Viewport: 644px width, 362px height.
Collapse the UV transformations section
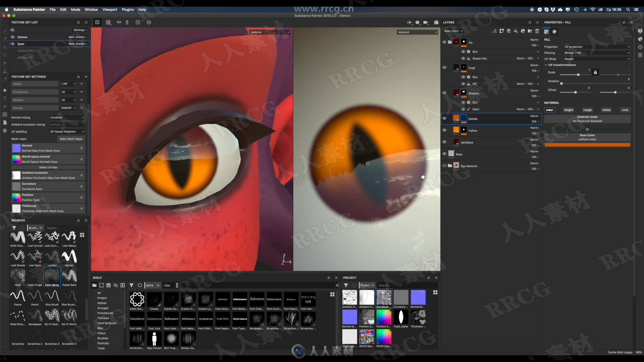point(546,65)
